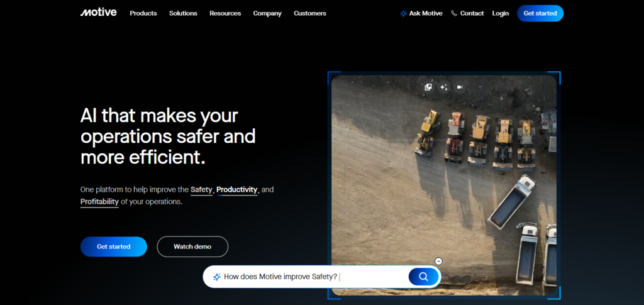The width and height of the screenshot is (644, 305).
Task: Expand the Resources menu
Action: 225,13
